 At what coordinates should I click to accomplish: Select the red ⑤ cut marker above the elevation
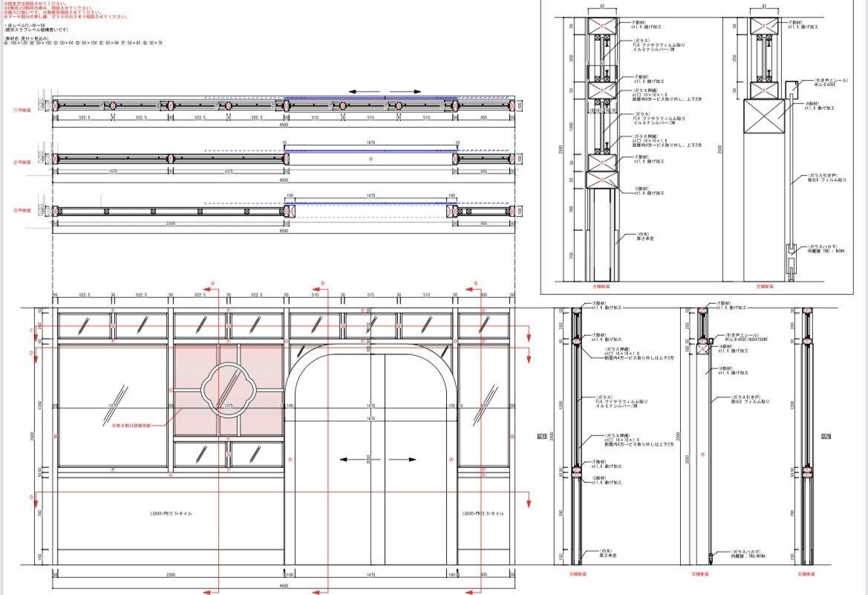coord(323,285)
